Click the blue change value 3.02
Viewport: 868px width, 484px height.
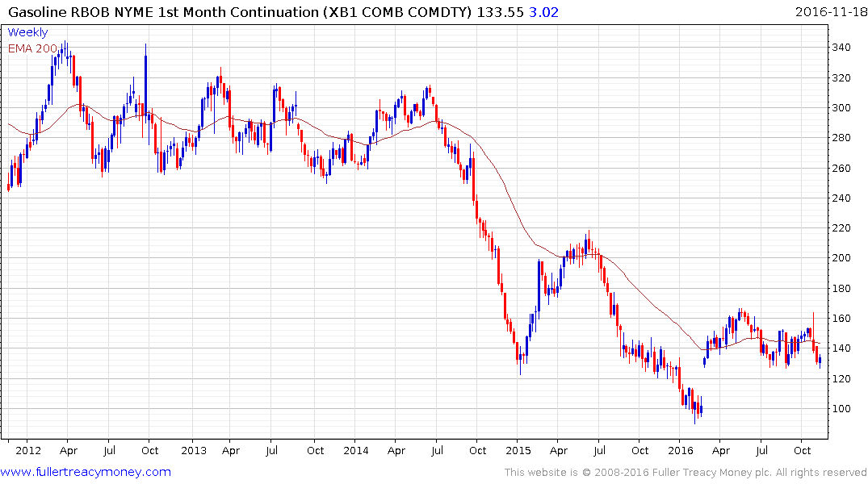543,11
